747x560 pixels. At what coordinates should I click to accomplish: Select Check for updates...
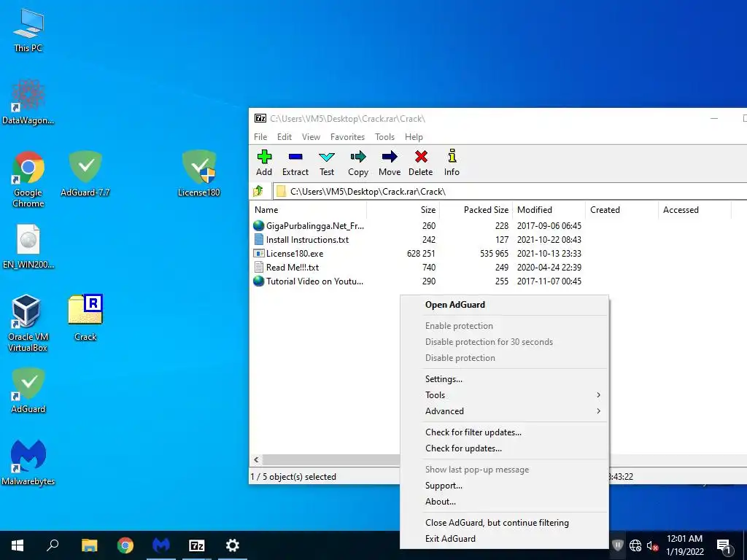point(505,448)
